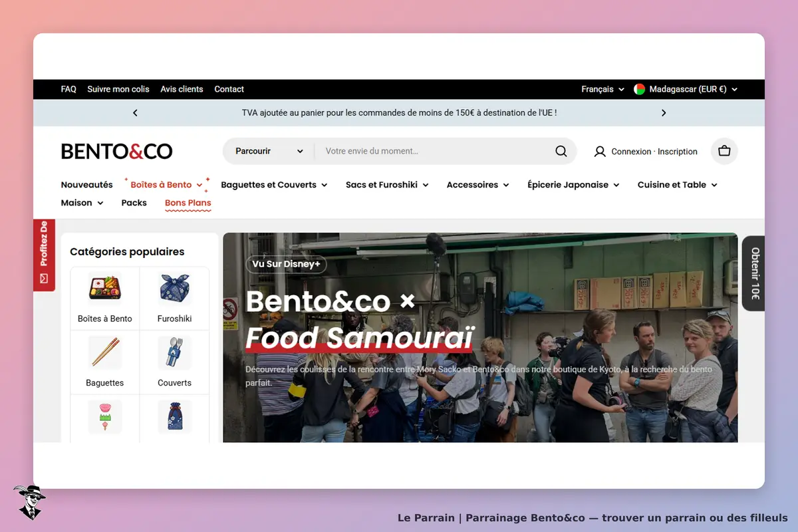Open the blue pouch category icon
The width and height of the screenshot is (798, 532).
[x=175, y=416]
